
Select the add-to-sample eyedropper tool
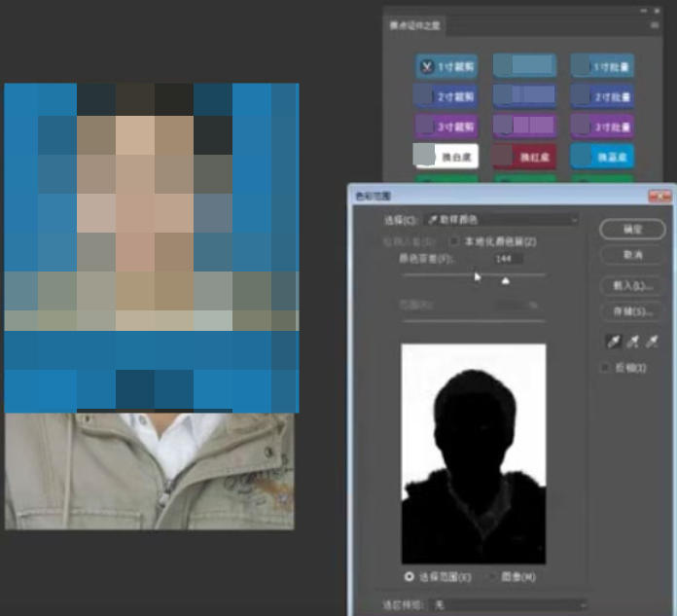pyautogui.click(x=633, y=341)
